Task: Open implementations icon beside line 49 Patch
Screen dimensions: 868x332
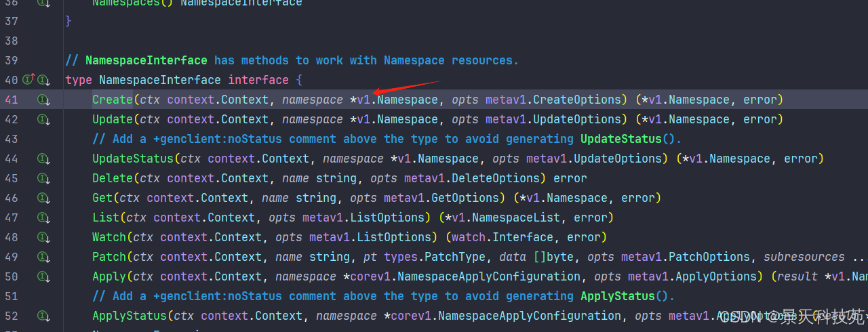Action: tap(44, 257)
